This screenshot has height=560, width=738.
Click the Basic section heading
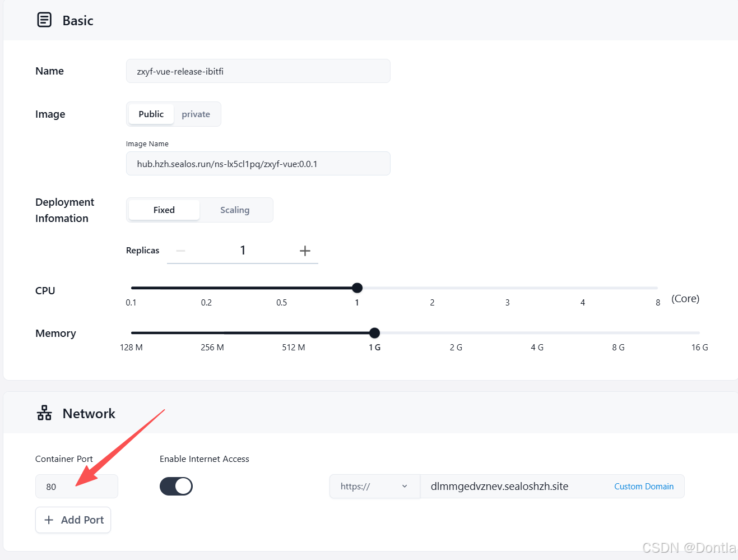(78, 20)
